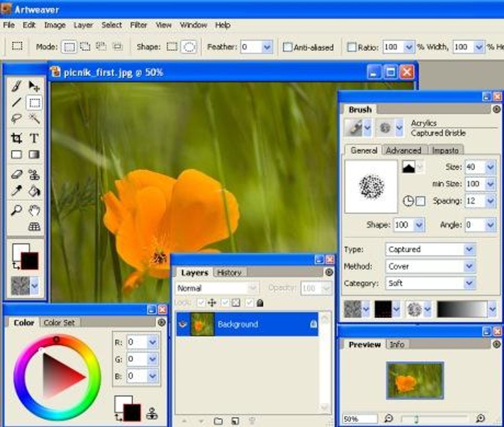Enable the Anti-aliased checkbox

click(287, 47)
